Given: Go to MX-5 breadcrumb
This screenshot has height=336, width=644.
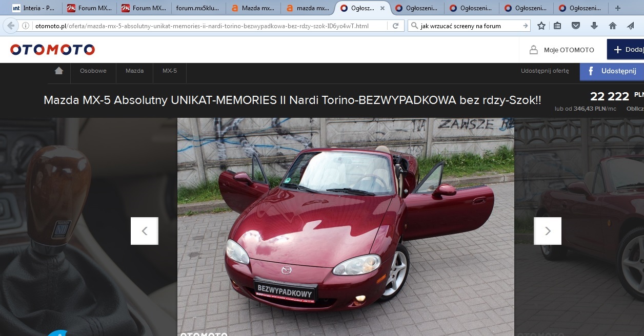Looking at the screenshot, I should (x=170, y=71).
